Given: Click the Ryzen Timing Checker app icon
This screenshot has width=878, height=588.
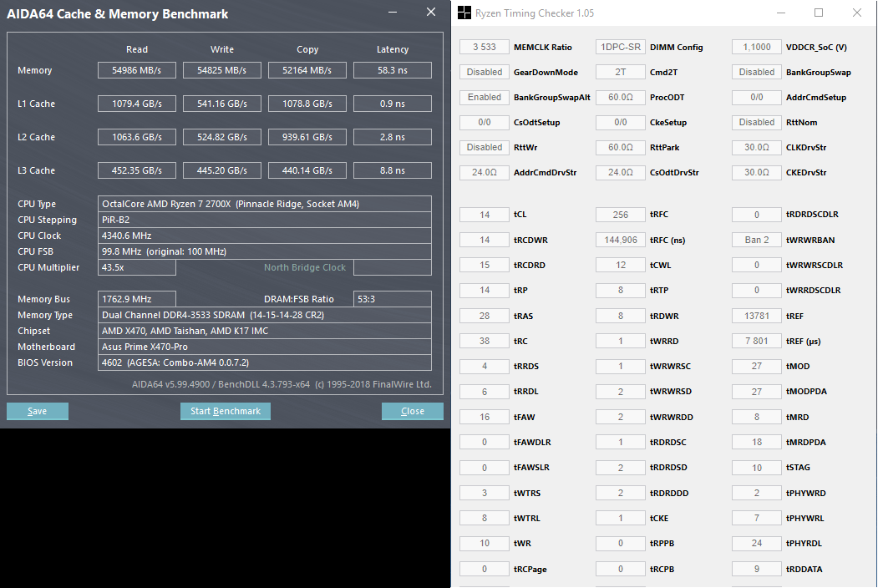Looking at the screenshot, I should [464, 13].
